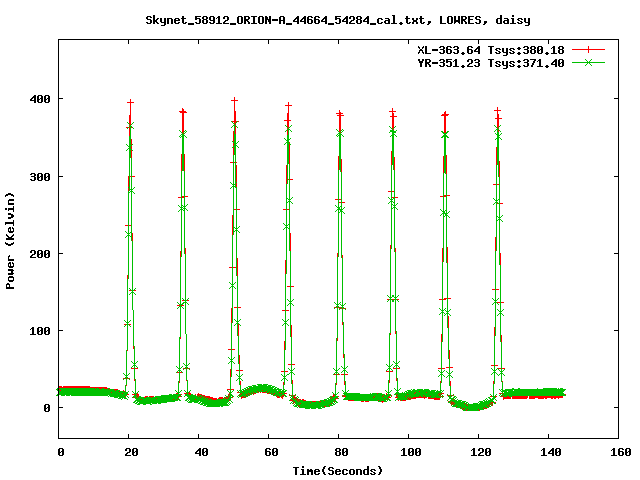Click the 0 y-axis tick label
This screenshot has width=640, height=480.
coord(47,408)
